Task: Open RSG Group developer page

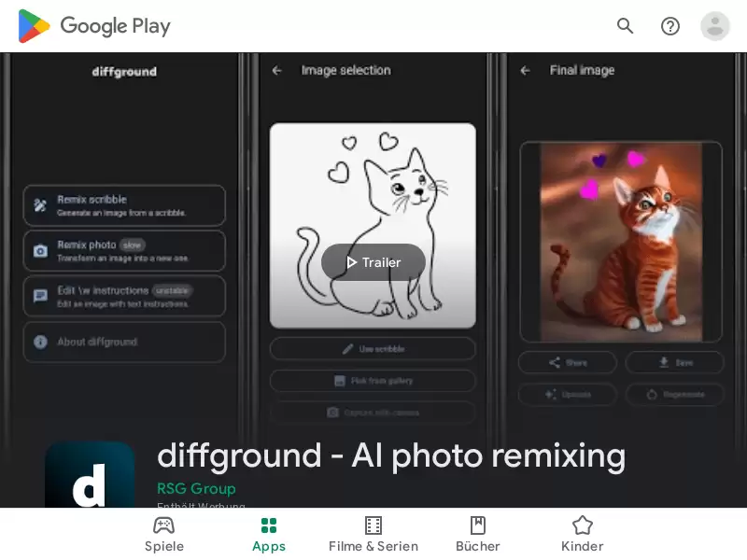Action: (196, 488)
